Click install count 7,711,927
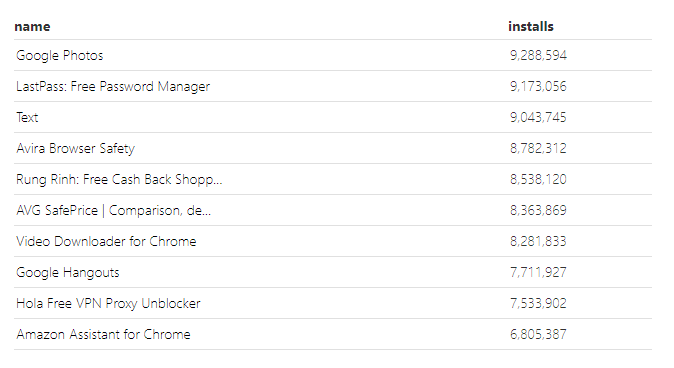The height and width of the screenshot is (368, 674). pyautogui.click(x=538, y=272)
